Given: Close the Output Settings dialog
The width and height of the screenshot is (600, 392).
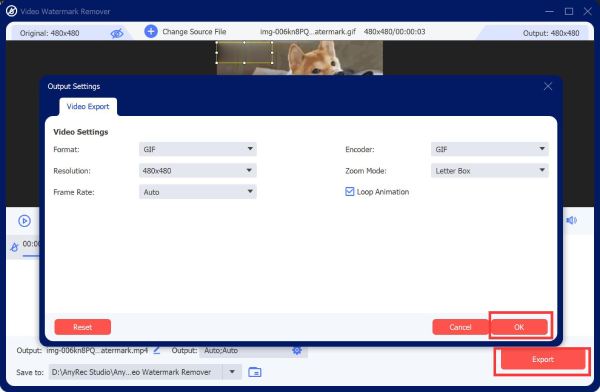Looking at the screenshot, I should tap(548, 86).
